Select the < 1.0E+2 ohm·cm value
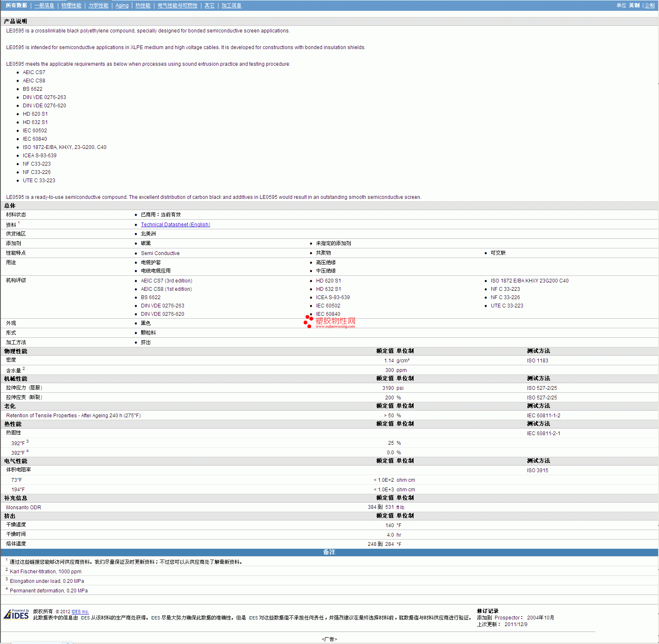 coord(394,480)
